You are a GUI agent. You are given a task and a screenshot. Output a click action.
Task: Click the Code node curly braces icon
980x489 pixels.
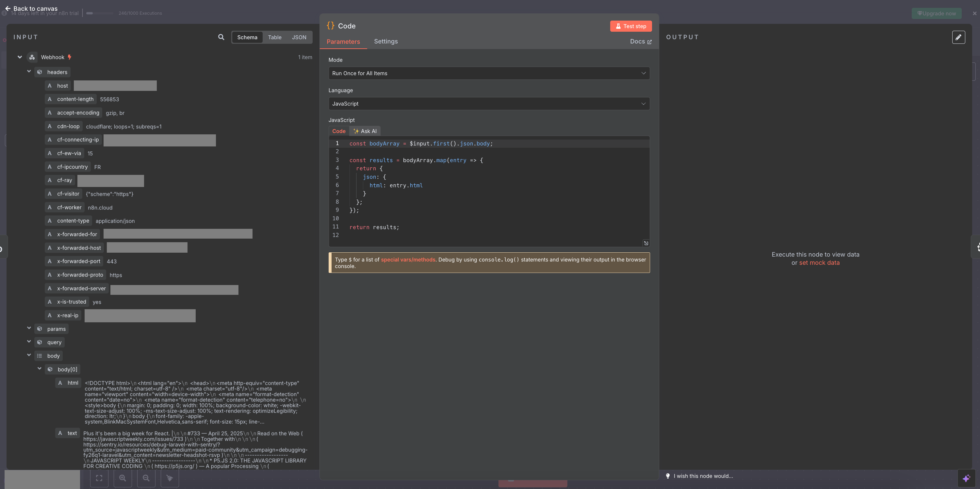tap(331, 25)
